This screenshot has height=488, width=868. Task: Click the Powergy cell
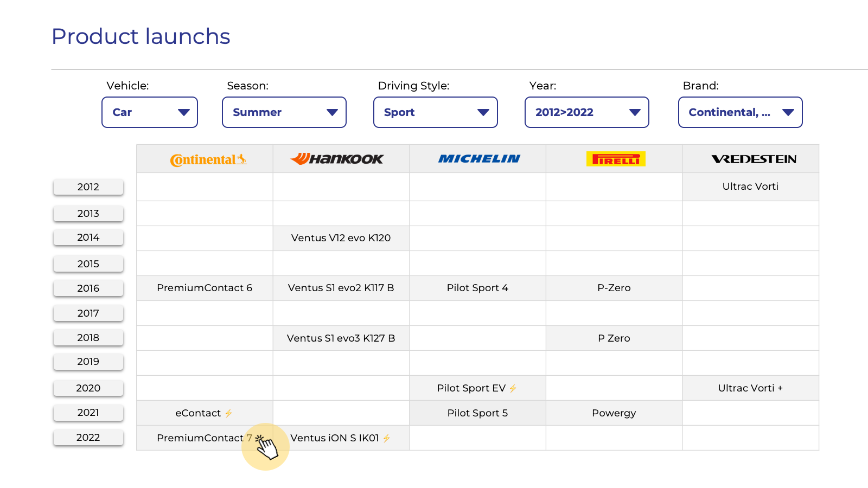tap(614, 413)
